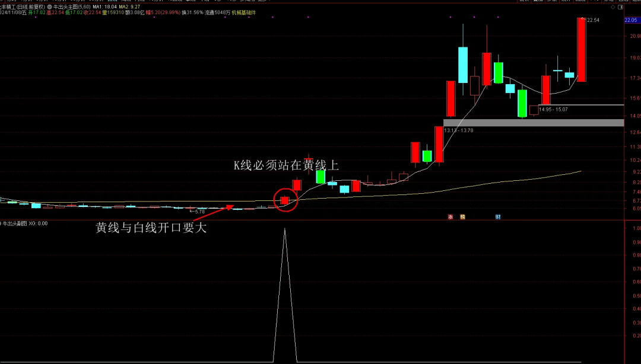This screenshot has width=641, height=364.
Task: Click the MA1: 18.04 moving average label
Action: [x=104, y=7]
